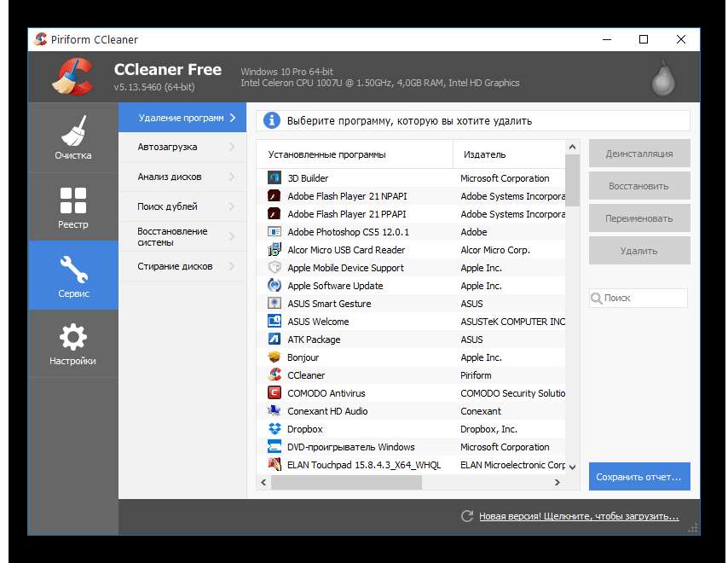
Task: Sort by Издатель column header
Action: (509, 154)
